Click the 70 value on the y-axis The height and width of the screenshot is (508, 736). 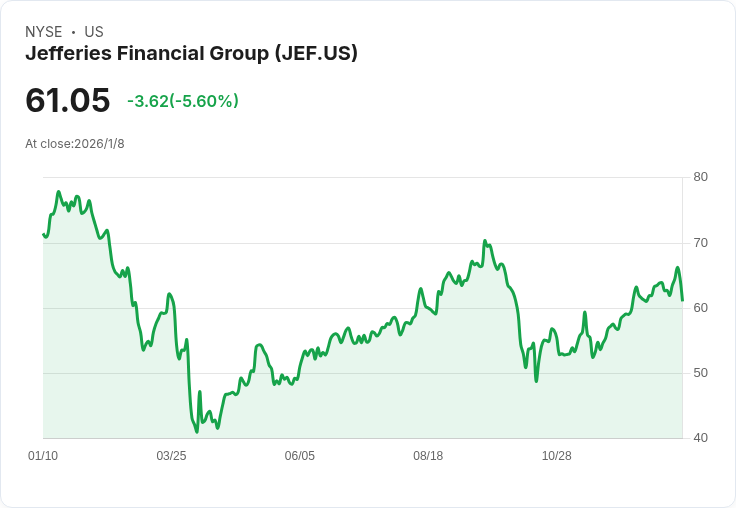click(700, 243)
